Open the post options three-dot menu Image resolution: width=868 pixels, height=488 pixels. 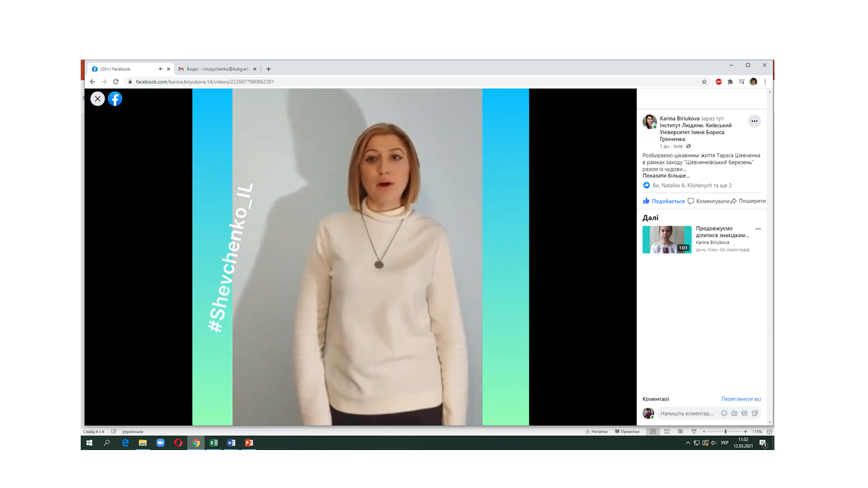coord(754,121)
